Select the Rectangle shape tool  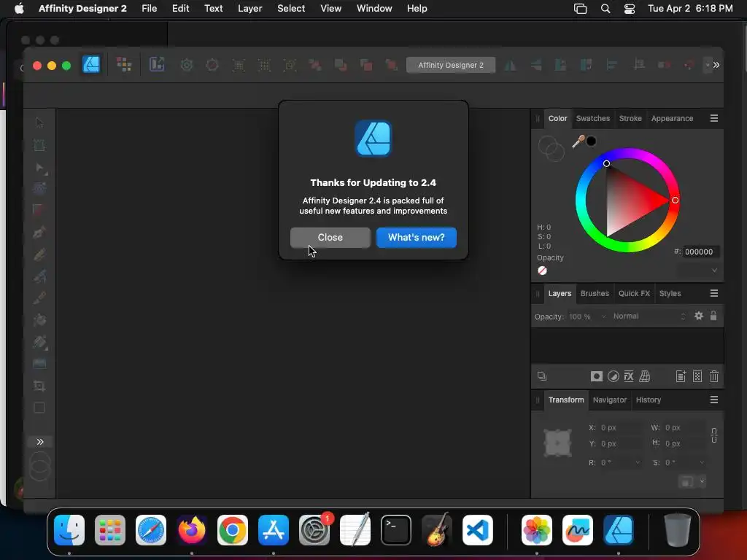pos(39,408)
